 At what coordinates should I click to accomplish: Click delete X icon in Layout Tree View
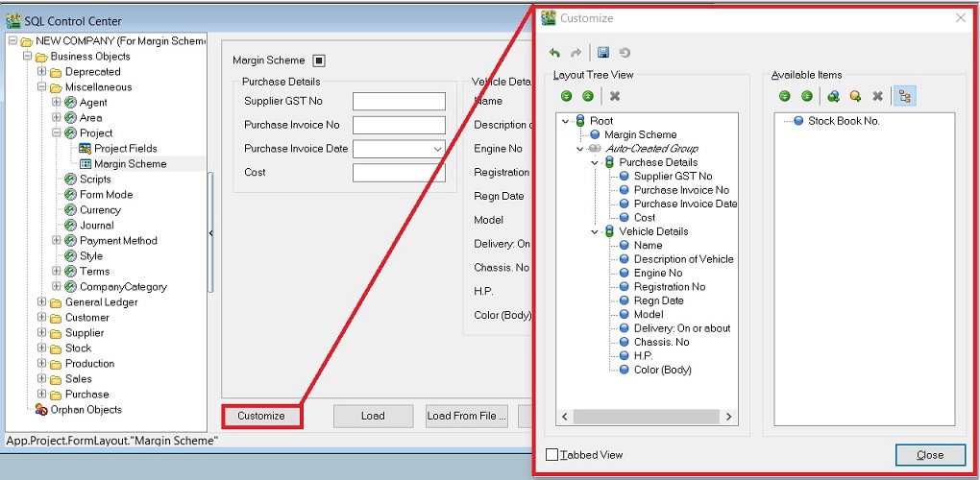coord(615,96)
